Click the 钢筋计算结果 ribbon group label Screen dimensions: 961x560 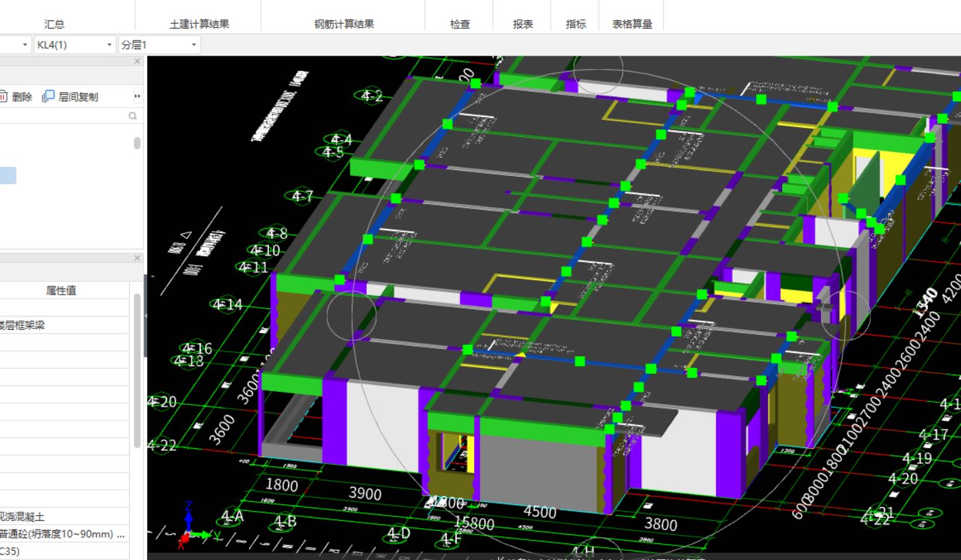(x=344, y=24)
